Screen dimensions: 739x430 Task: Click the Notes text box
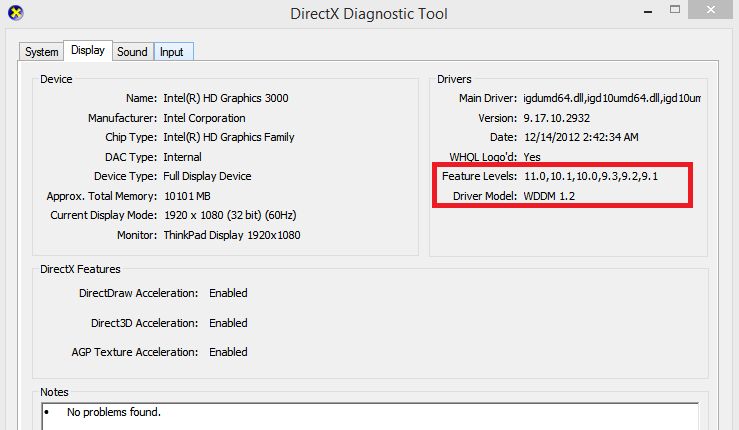[370, 417]
